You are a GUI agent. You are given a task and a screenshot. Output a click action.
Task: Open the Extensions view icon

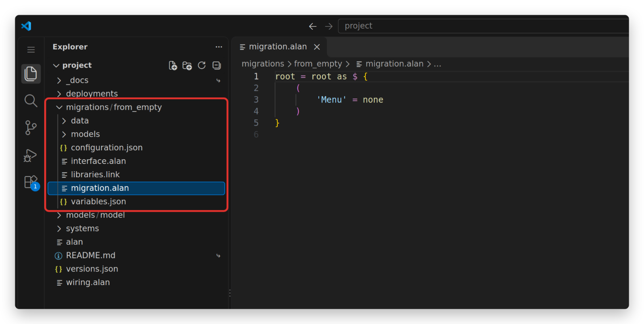tap(31, 183)
